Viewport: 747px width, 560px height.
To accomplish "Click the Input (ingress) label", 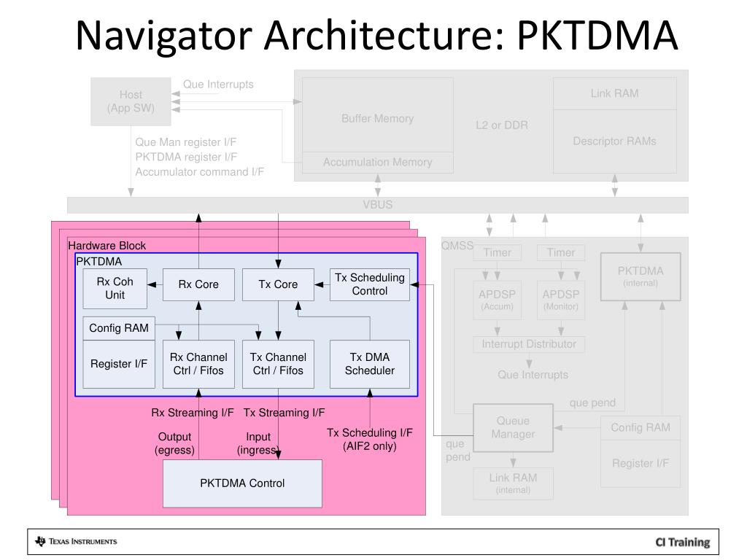I will [258, 443].
